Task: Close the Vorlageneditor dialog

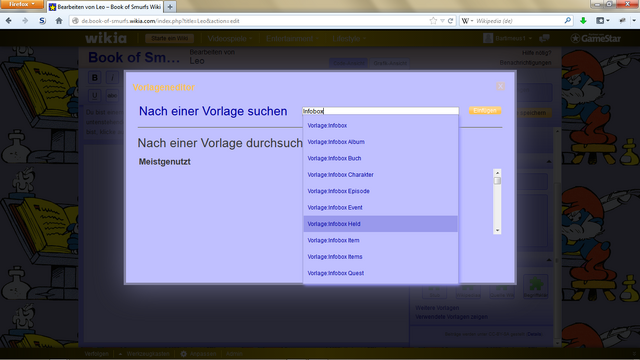Action: coord(500,86)
